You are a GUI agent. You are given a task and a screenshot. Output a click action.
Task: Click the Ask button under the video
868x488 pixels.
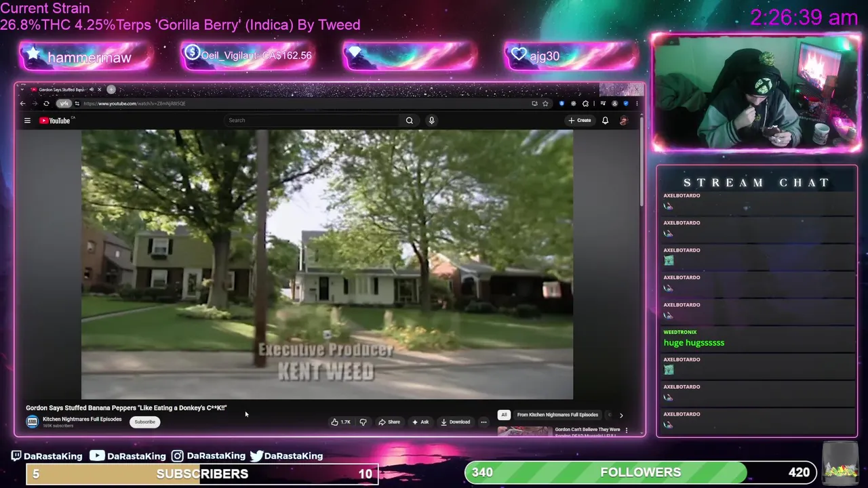(x=420, y=422)
